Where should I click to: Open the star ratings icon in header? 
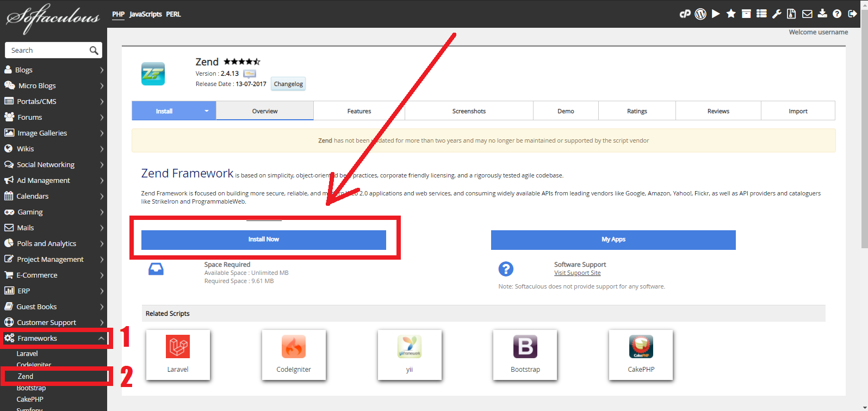coord(731,14)
